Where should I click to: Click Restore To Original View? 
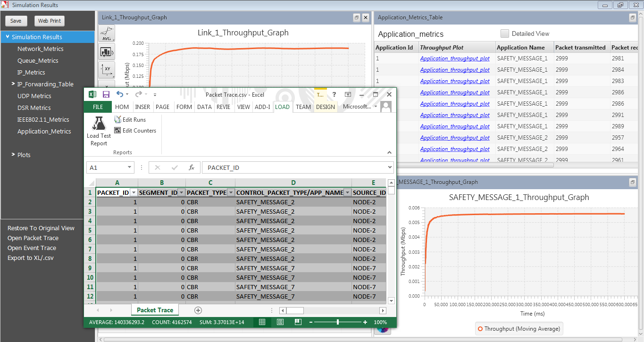click(41, 228)
